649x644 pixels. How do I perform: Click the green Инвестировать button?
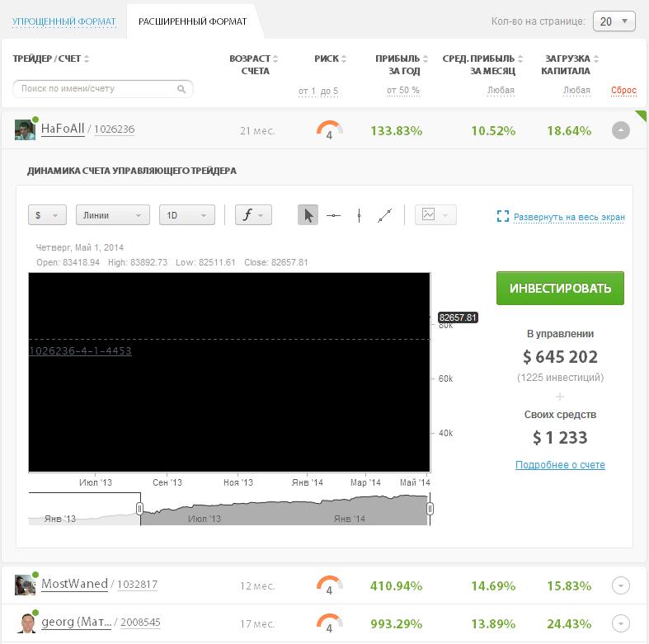point(560,288)
